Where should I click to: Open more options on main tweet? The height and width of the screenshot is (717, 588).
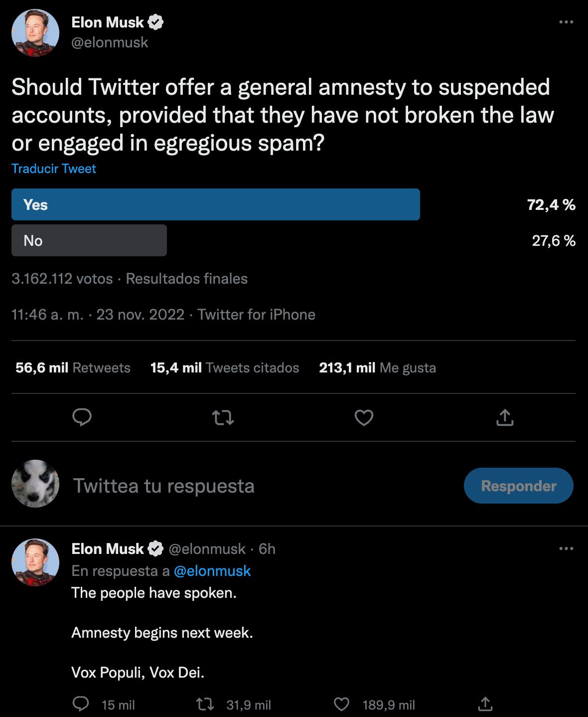click(x=566, y=22)
